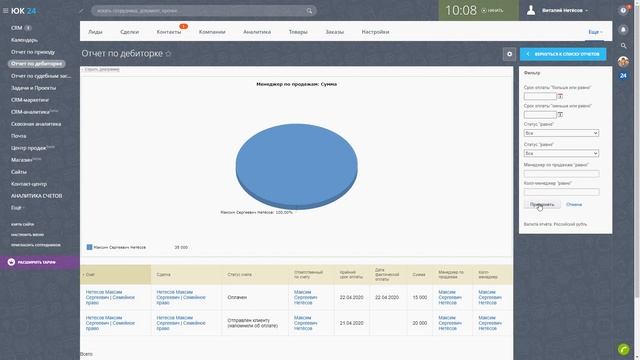This screenshot has height=360, width=640.
Task: Focus Срок оплаты 'больше или равно' date field
Action: point(540,96)
